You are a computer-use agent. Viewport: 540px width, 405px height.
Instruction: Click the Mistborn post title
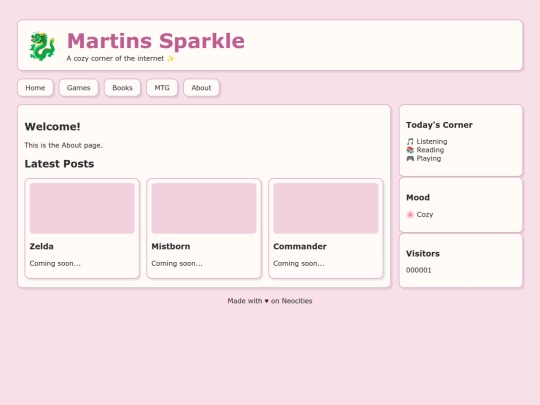tap(171, 247)
